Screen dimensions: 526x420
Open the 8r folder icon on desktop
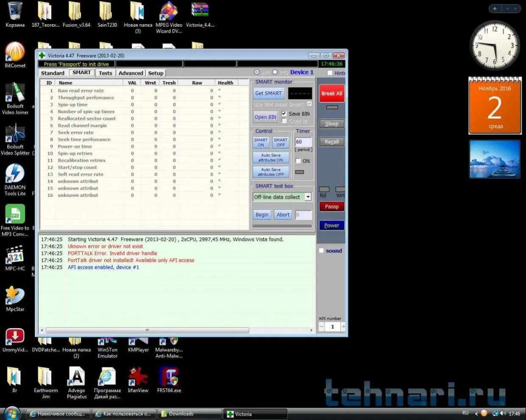[15, 379]
